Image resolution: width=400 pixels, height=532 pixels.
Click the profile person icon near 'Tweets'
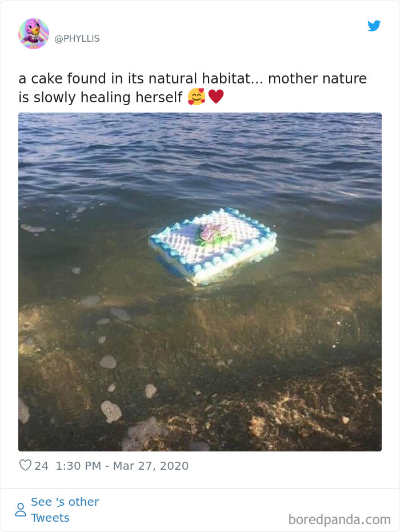[21, 508]
